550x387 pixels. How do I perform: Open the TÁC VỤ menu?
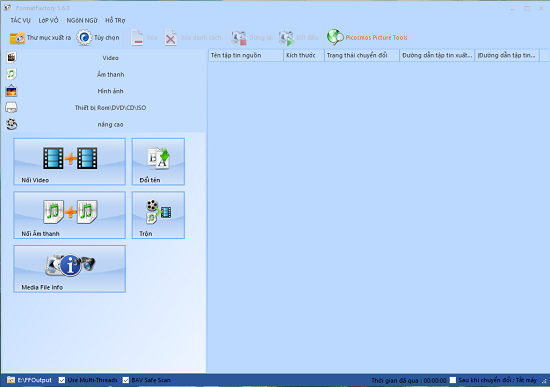[x=21, y=20]
